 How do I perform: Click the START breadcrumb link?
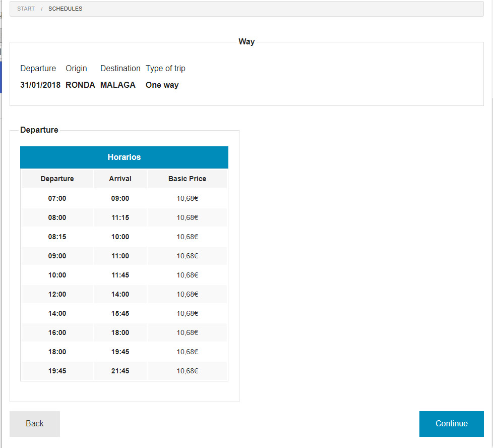[x=26, y=9]
